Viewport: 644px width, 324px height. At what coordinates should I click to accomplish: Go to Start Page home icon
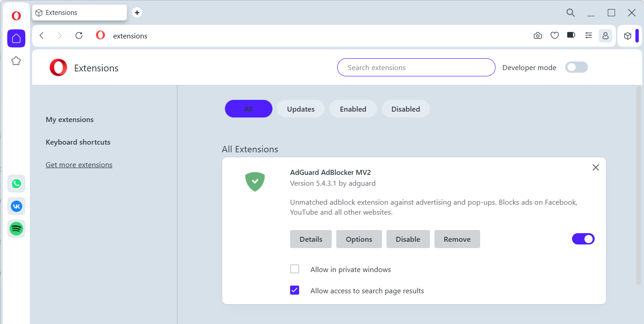click(16, 38)
